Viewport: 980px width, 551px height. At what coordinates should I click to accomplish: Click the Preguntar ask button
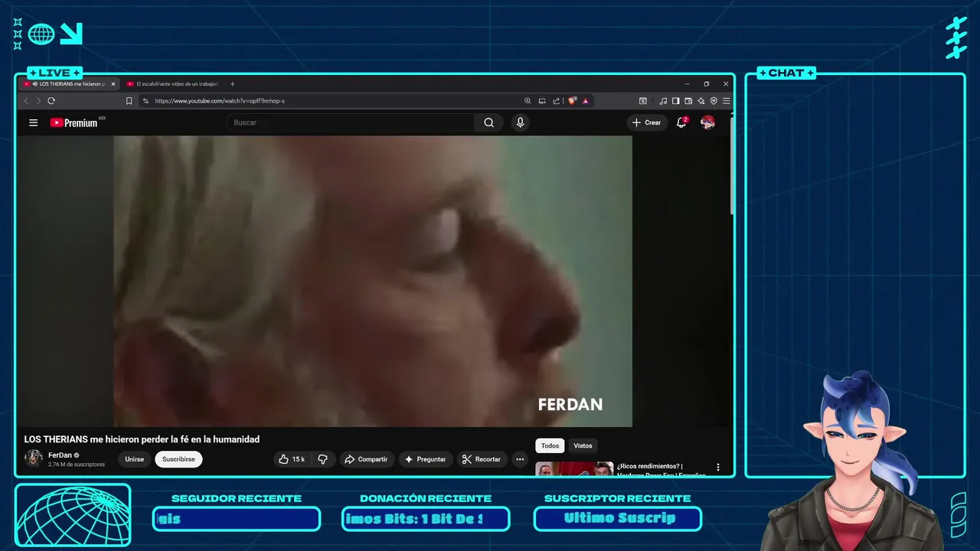tap(425, 459)
